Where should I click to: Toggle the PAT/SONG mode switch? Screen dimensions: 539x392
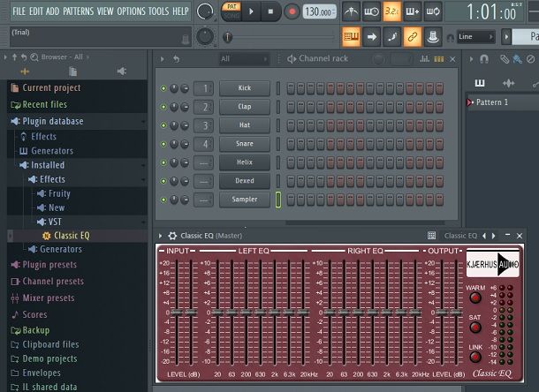coord(232,11)
